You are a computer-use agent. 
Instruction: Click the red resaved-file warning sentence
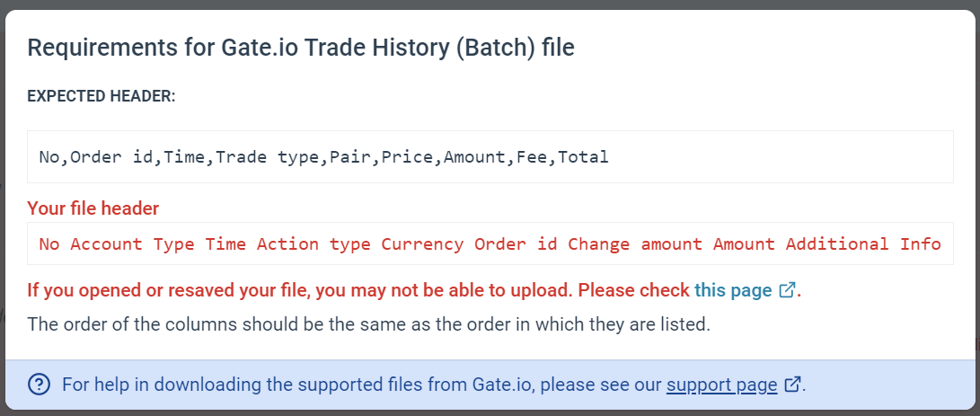tap(359, 291)
